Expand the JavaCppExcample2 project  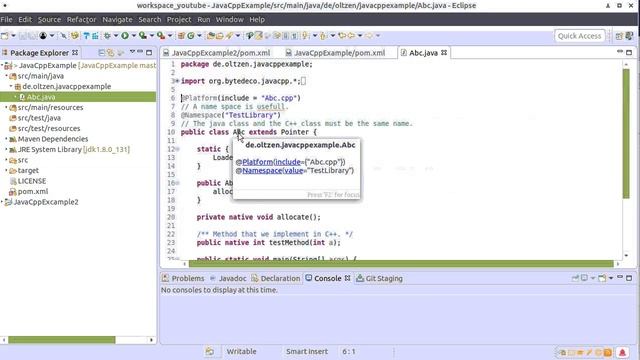[2, 202]
